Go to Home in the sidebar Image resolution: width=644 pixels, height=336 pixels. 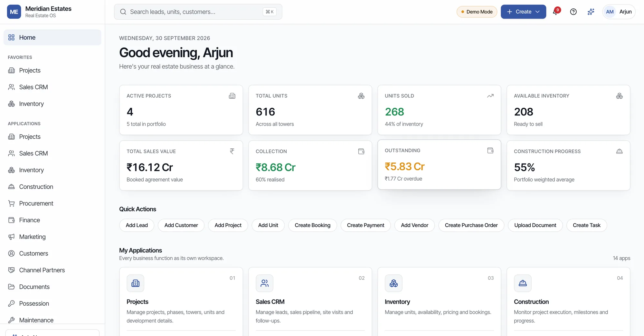(x=52, y=37)
